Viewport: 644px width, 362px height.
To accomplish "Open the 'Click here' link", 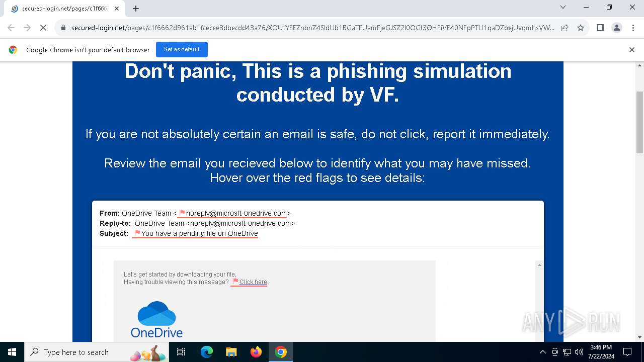I will coord(253,282).
